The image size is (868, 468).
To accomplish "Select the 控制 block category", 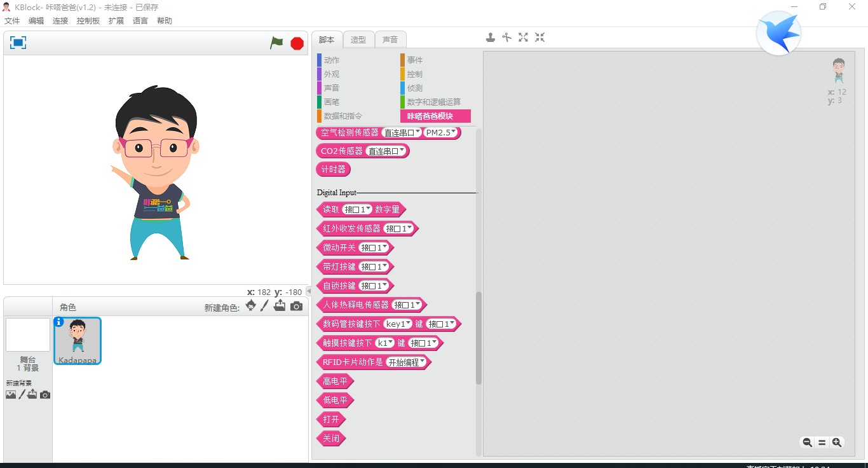I will (x=414, y=74).
